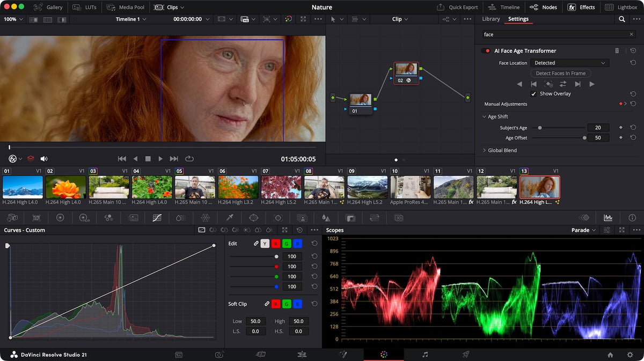This screenshot has height=361, width=644.
Task: Open the Camera Raw palette icon
Action: coord(12,218)
